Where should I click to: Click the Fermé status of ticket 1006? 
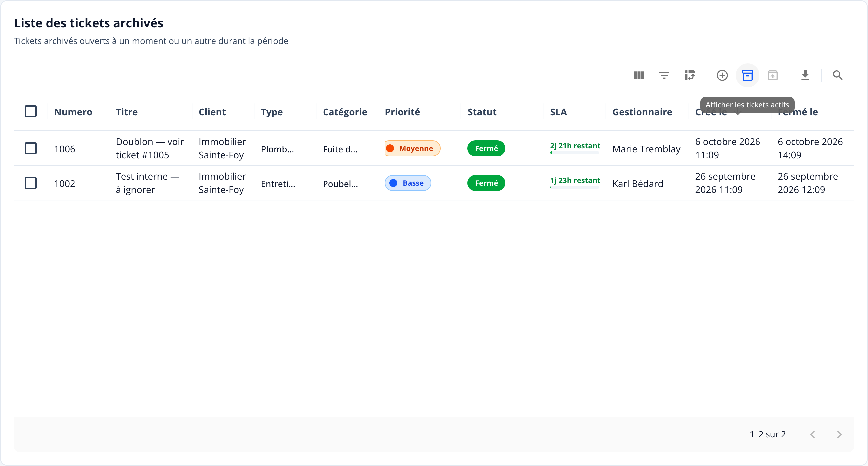(486, 148)
